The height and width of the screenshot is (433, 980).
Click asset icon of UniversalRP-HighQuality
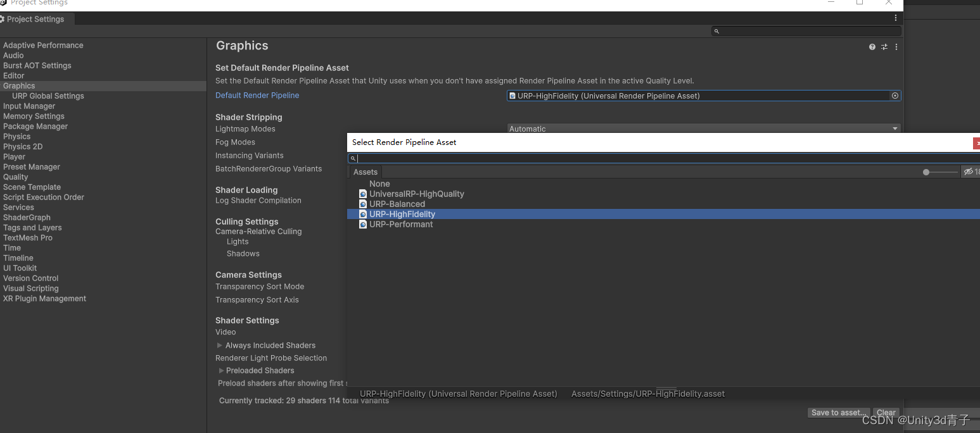(x=363, y=194)
